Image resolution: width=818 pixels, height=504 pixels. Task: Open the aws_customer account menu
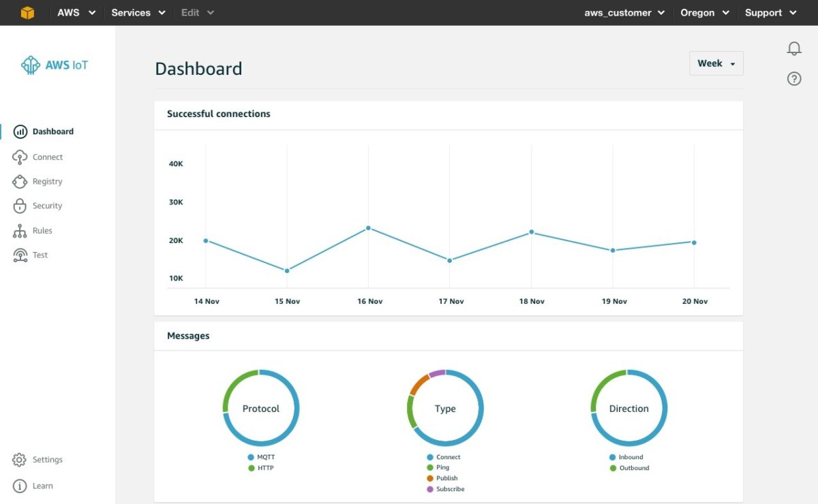click(x=624, y=13)
